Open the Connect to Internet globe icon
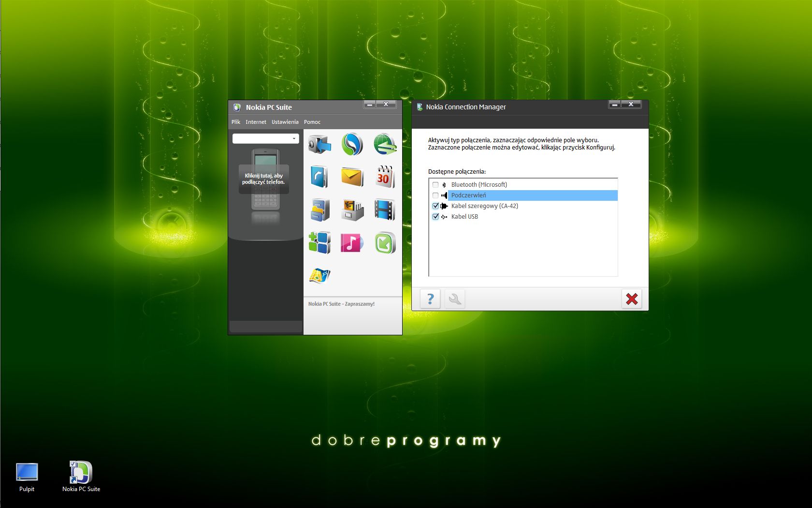 (385, 144)
